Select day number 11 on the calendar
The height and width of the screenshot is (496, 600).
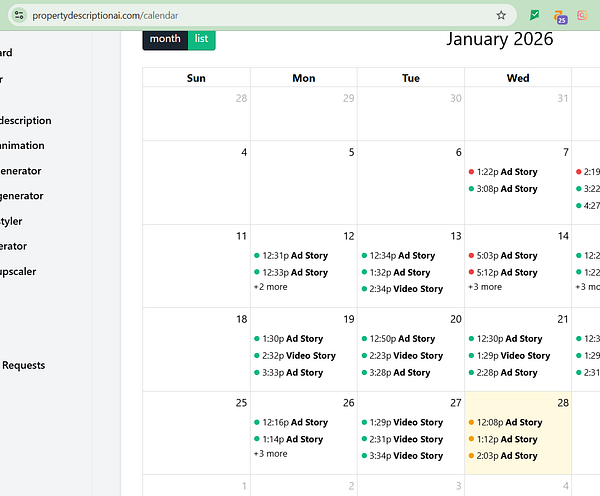pos(241,236)
